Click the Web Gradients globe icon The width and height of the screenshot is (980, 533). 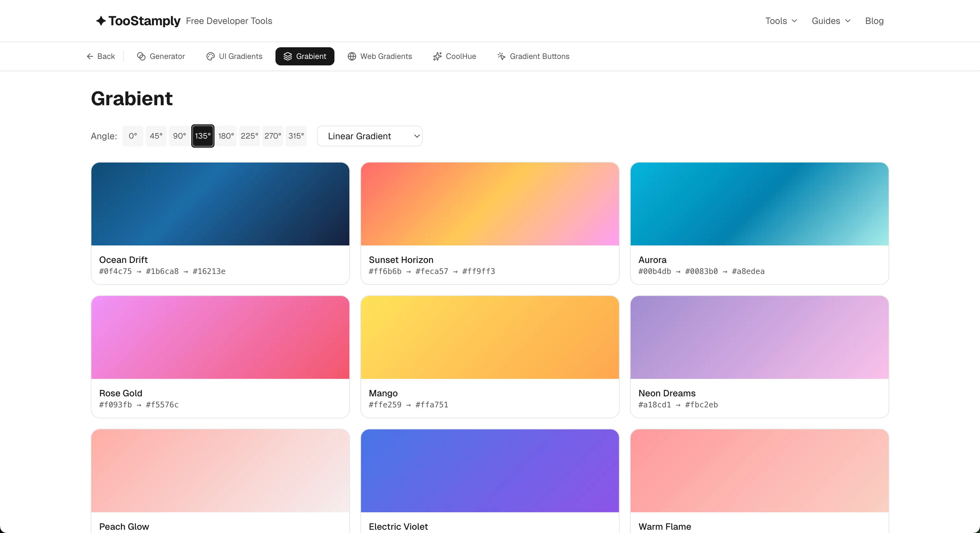pos(352,56)
